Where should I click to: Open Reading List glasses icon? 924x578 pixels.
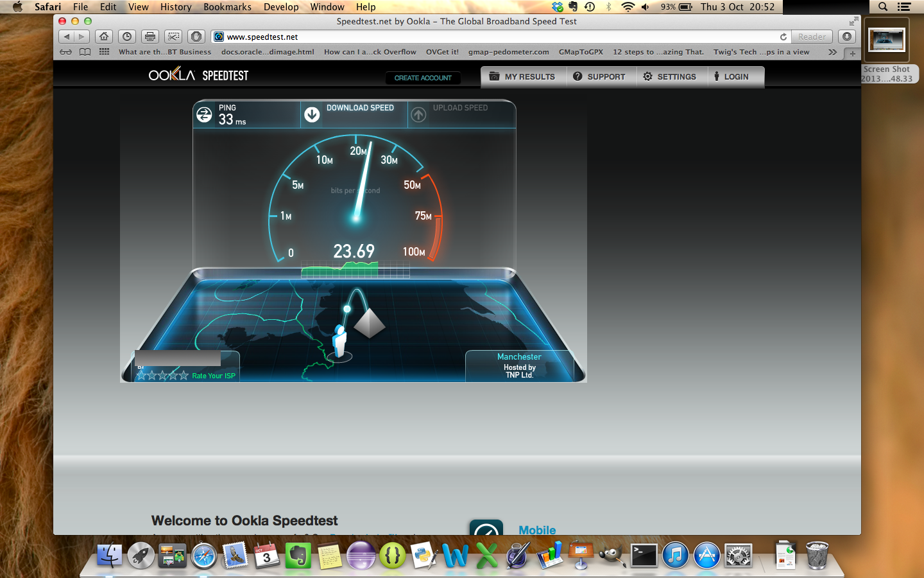(x=65, y=52)
